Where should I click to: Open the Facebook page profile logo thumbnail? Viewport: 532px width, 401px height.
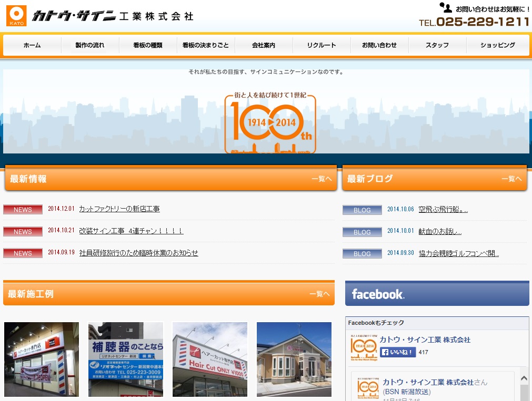pyautogui.click(x=364, y=347)
